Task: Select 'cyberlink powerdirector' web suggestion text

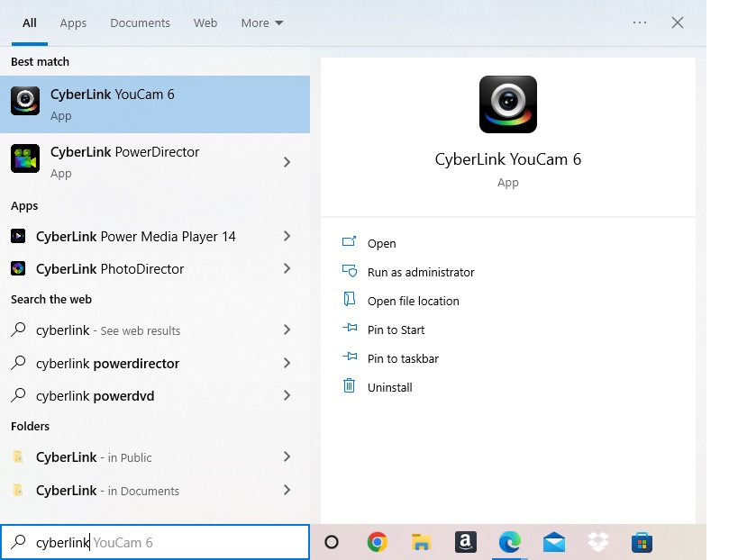Action: coord(107,364)
